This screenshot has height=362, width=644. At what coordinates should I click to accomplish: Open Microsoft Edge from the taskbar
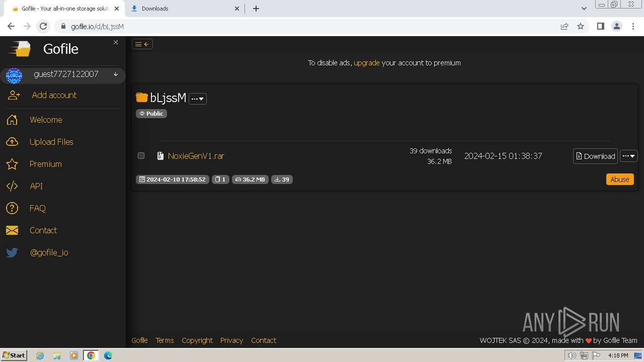click(108, 355)
